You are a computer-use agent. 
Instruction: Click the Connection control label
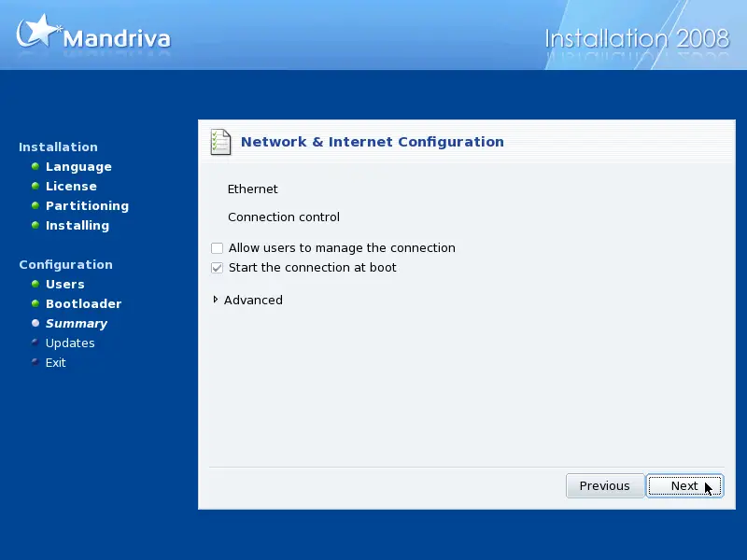284,217
